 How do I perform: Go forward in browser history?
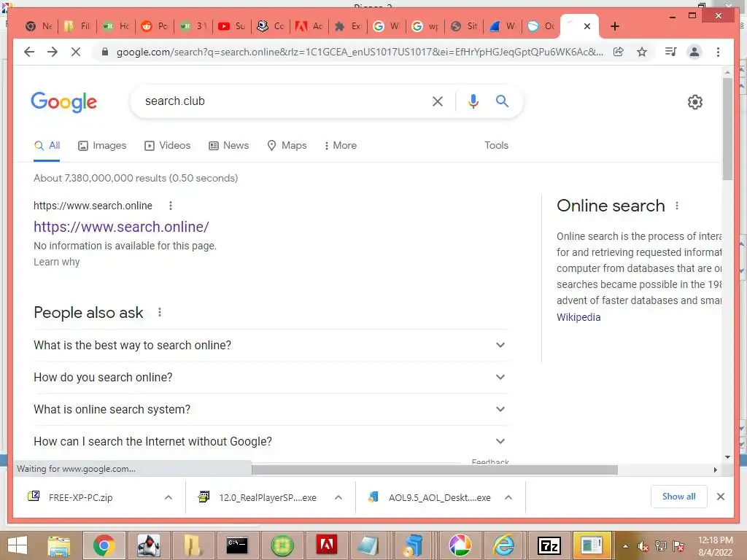[x=53, y=52]
